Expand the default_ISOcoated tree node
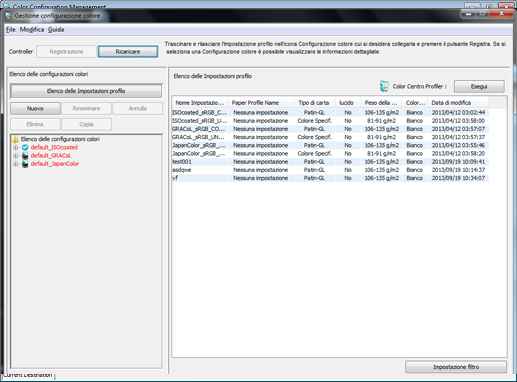The height and width of the screenshot is (382, 517). click(x=15, y=147)
